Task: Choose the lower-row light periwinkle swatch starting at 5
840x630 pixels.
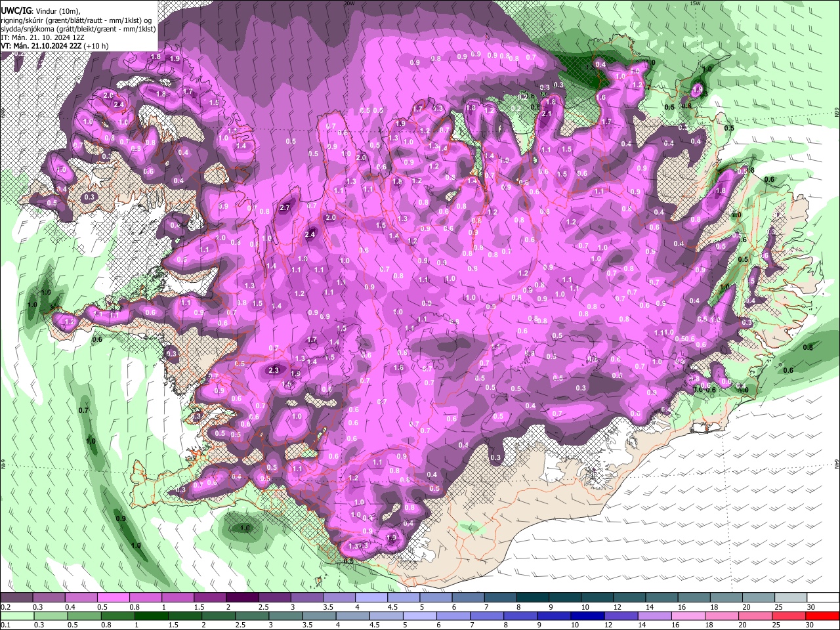Action: 419,616
